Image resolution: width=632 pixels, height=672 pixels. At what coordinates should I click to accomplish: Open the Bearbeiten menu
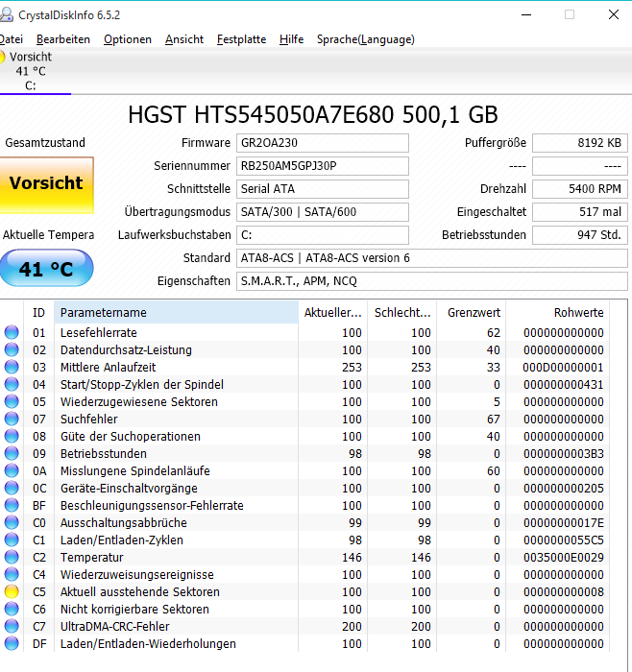(63, 39)
